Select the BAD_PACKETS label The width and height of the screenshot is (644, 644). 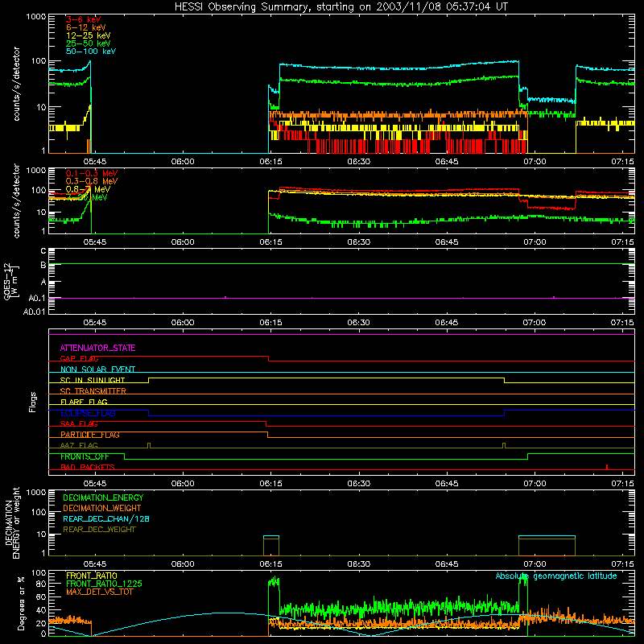pyautogui.click(x=88, y=467)
